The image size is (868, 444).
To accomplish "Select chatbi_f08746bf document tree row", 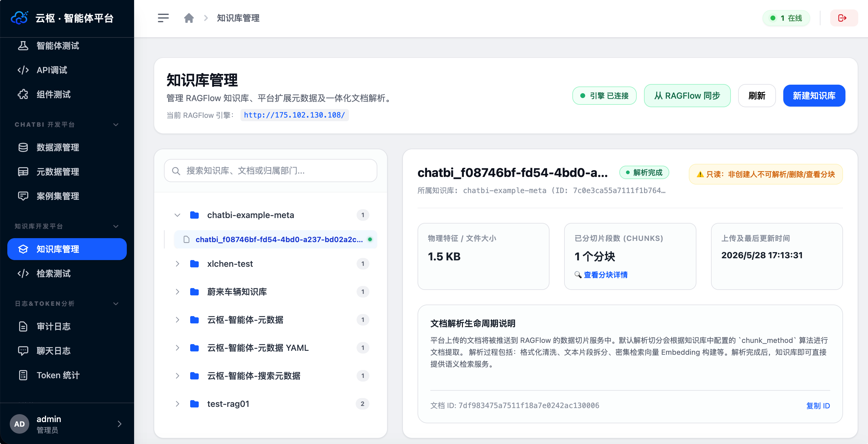I will [275, 239].
